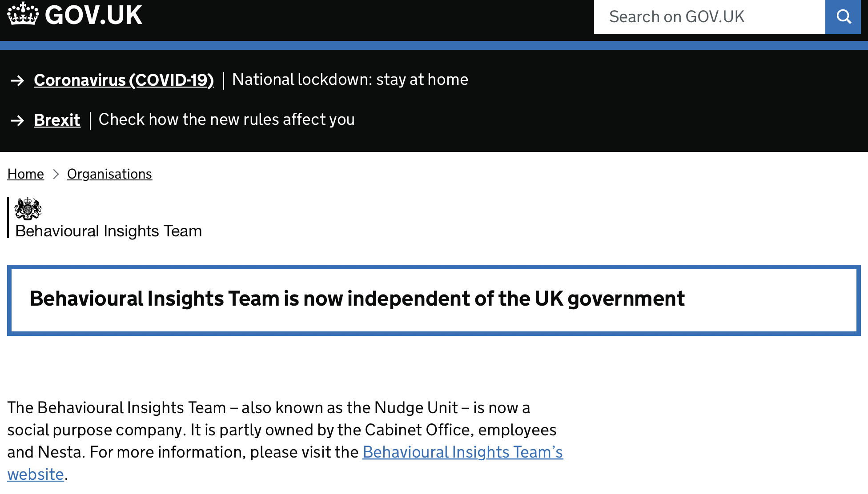Visit Behavioural Insights Team's website link
Image resolution: width=868 pixels, height=494 pixels.
[462, 452]
